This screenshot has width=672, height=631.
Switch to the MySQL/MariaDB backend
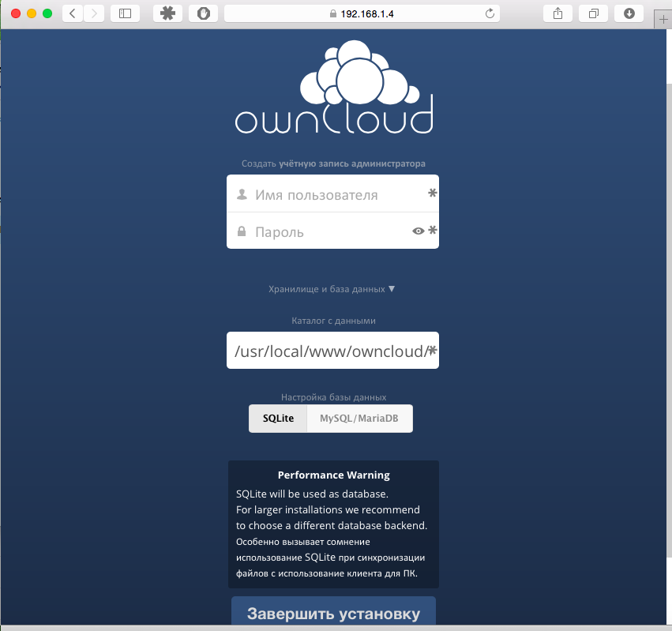pos(359,418)
